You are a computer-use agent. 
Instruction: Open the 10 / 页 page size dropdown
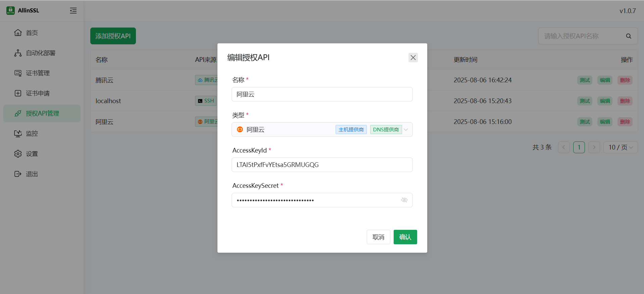pos(620,147)
